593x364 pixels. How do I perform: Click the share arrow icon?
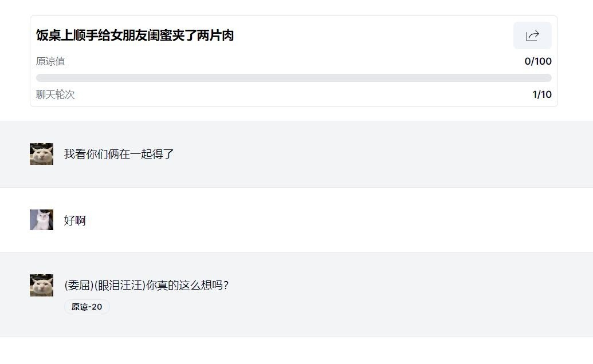point(532,35)
